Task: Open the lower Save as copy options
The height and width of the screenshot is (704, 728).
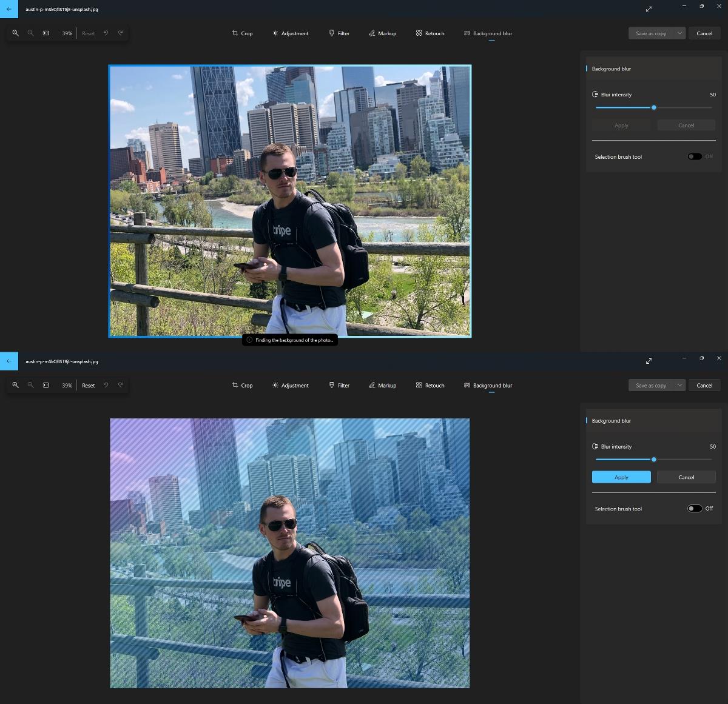Action: [x=651, y=385]
